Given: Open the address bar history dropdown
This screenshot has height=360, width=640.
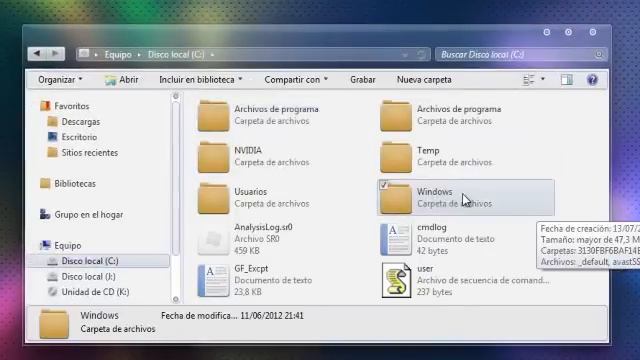Looking at the screenshot, I should click(404, 55).
